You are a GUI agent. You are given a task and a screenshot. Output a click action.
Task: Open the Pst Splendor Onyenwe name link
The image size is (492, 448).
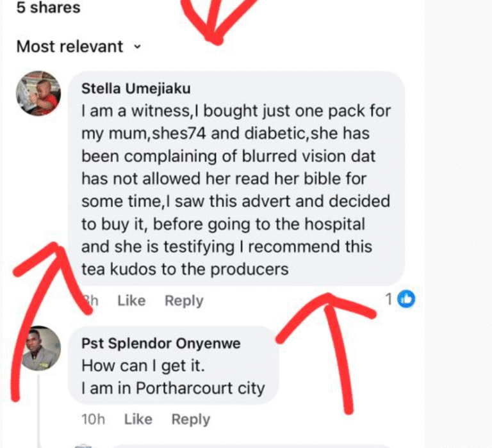(161, 344)
